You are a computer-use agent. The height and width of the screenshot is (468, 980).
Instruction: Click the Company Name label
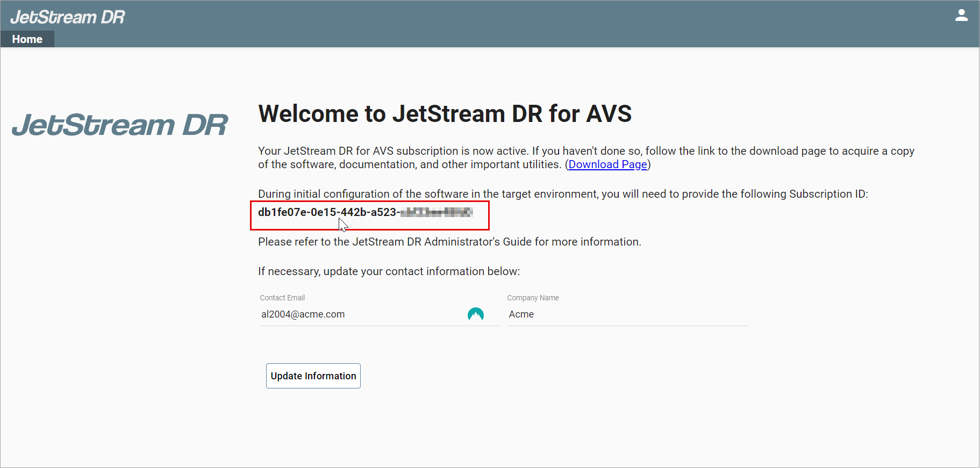533,298
